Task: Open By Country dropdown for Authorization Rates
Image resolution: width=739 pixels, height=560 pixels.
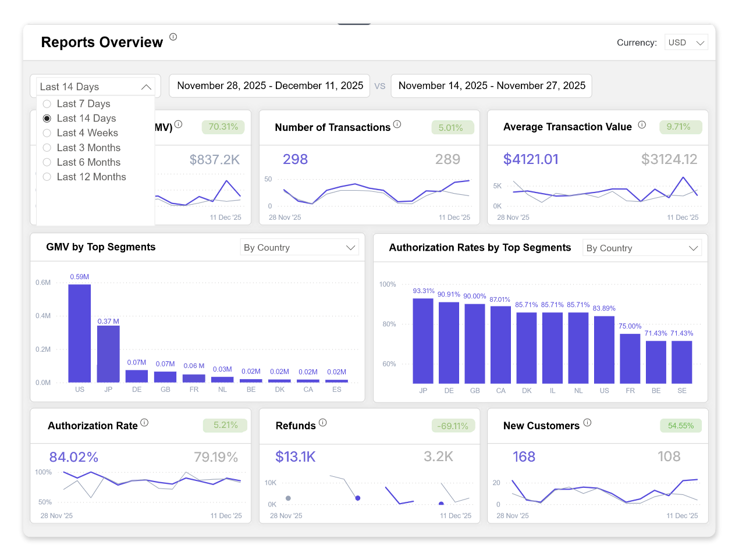Action: click(642, 248)
